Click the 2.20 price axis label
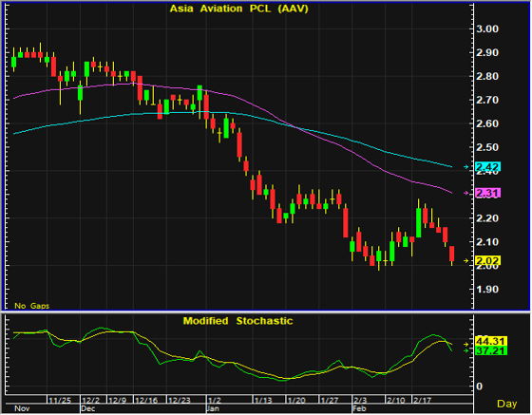The width and height of the screenshot is (532, 415). pos(487,218)
